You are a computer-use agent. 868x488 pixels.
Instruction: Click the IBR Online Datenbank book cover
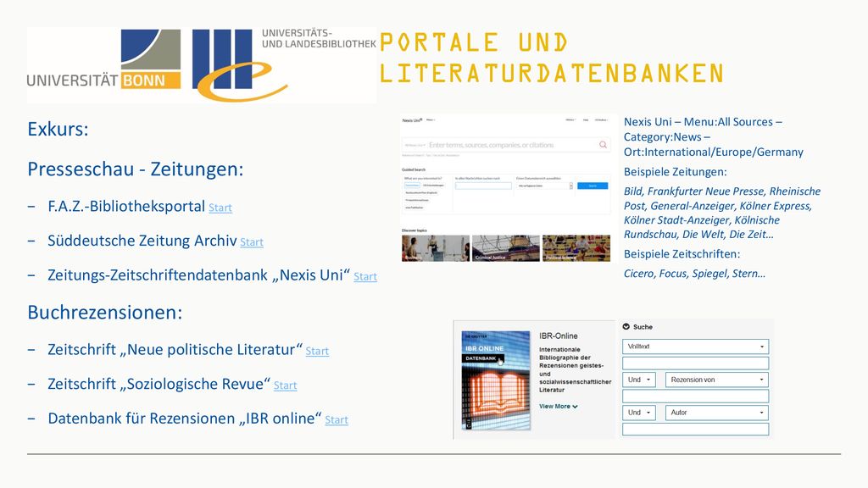click(x=496, y=380)
